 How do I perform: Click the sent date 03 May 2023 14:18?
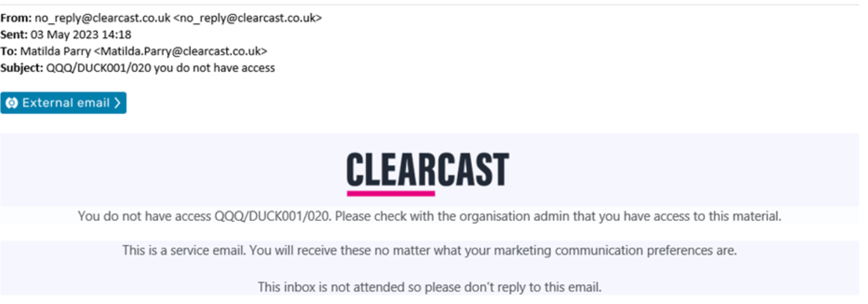click(81, 35)
